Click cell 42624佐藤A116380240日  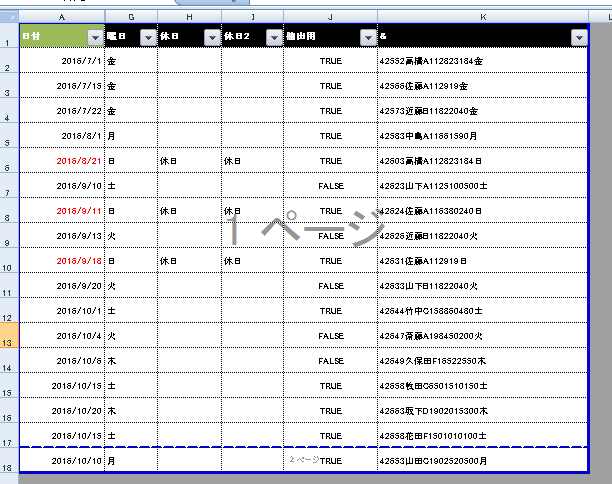[x=483, y=210]
